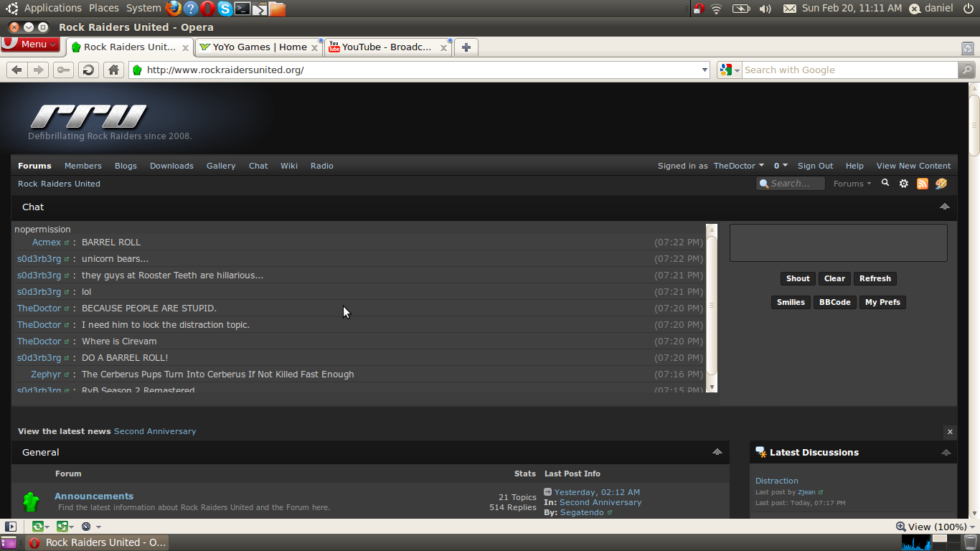Collapse the Latest Discussions block

946,453
